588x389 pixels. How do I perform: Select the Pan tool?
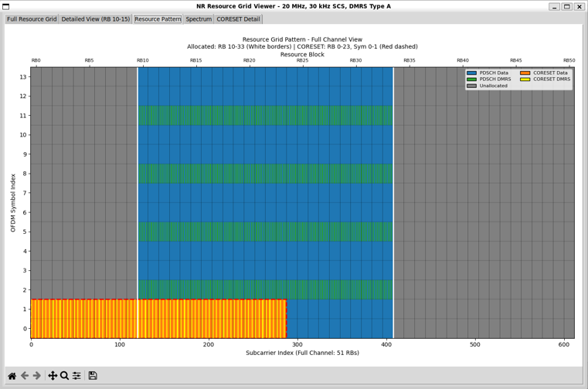tap(53, 376)
